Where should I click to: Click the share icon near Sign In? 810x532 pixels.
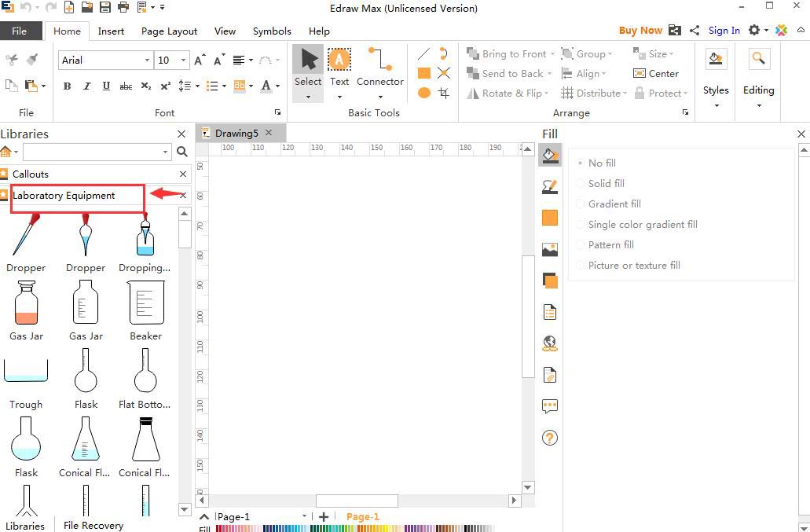(695, 31)
